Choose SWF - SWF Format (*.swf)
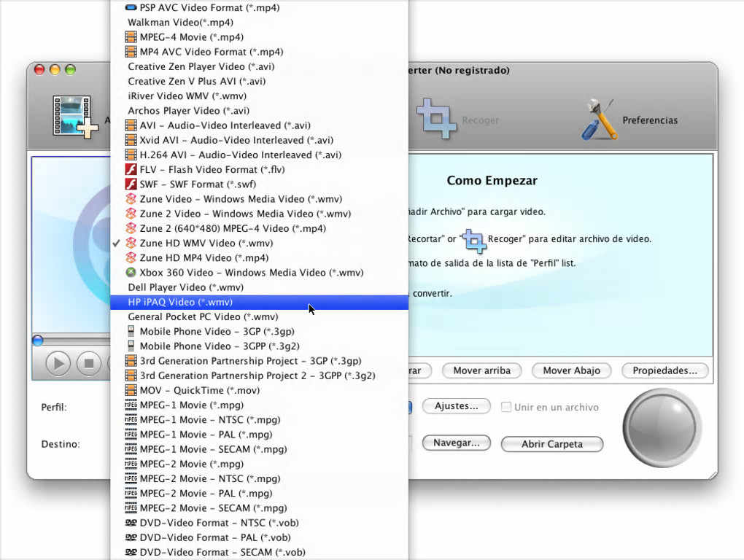Viewport: 744px width, 560px height. (259, 184)
